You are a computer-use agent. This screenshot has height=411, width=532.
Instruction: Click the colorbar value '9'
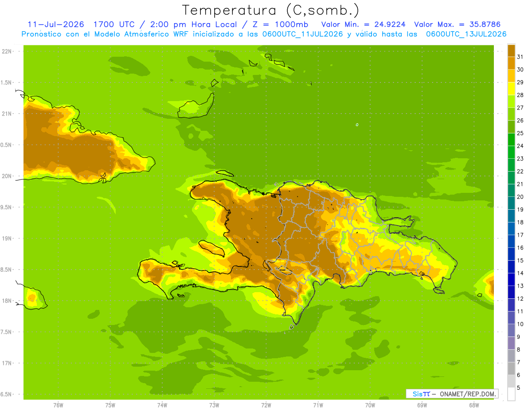pyautogui.click(x=518, y=337)
